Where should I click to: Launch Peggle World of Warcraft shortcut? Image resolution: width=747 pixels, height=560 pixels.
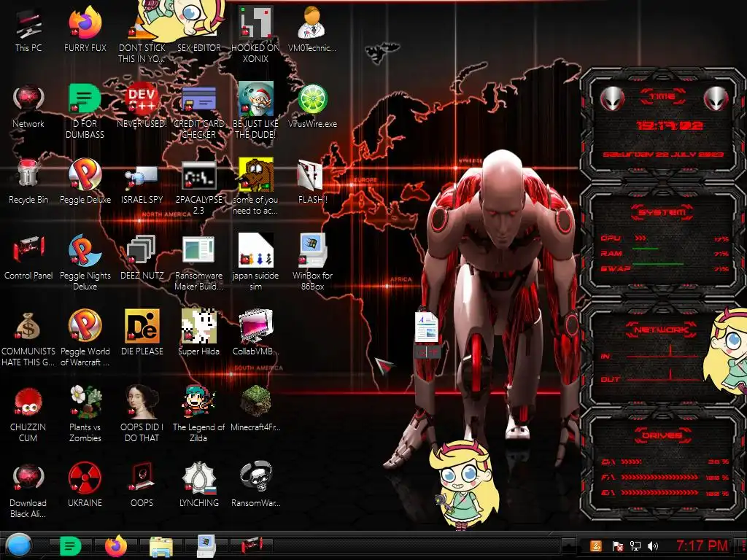coord(85,338)
